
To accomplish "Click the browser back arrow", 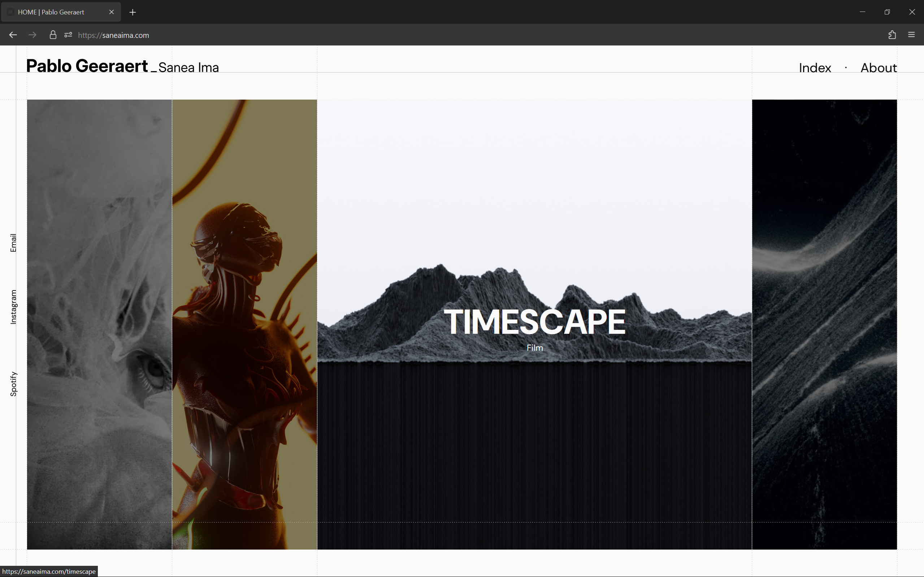I will point(13,35).
